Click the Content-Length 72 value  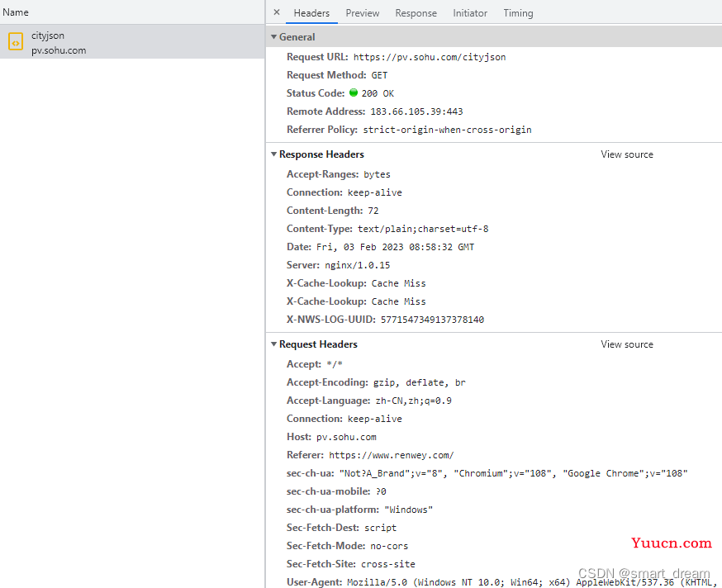[x=373, y=211]
